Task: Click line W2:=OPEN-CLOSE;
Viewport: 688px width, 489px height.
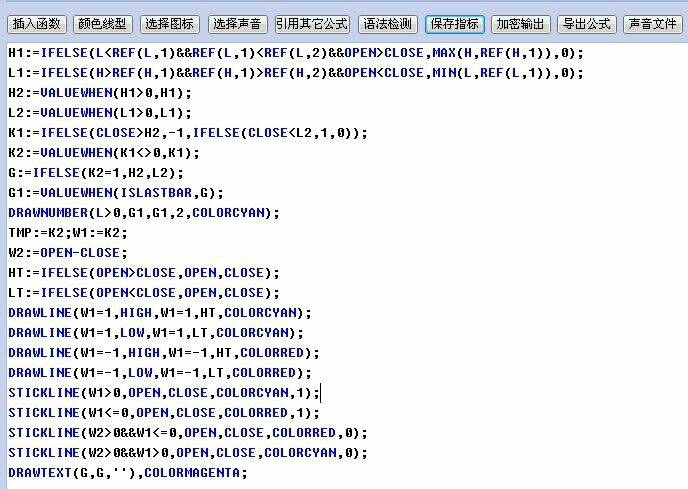Action: 68,253
